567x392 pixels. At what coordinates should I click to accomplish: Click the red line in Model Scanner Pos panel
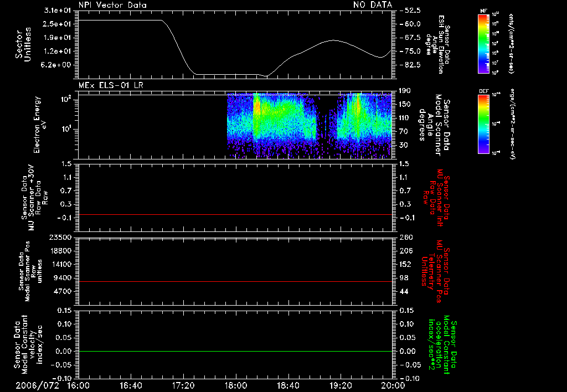click(235, 281)
